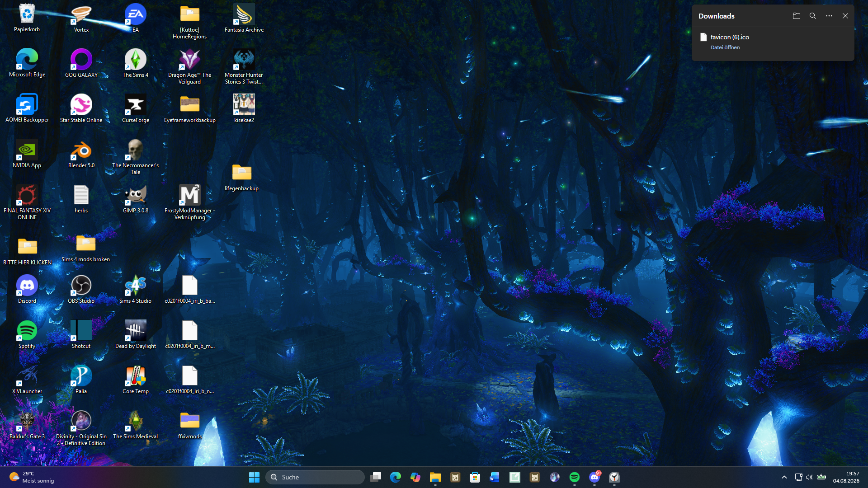Select the [Kuttoe] HomeRegions folder

(190, 21)
